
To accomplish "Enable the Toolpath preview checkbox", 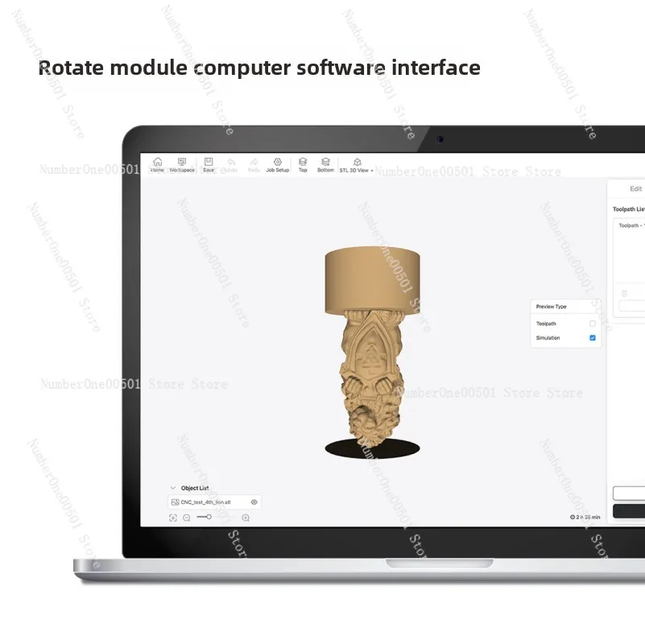I will tap(593, 324).
